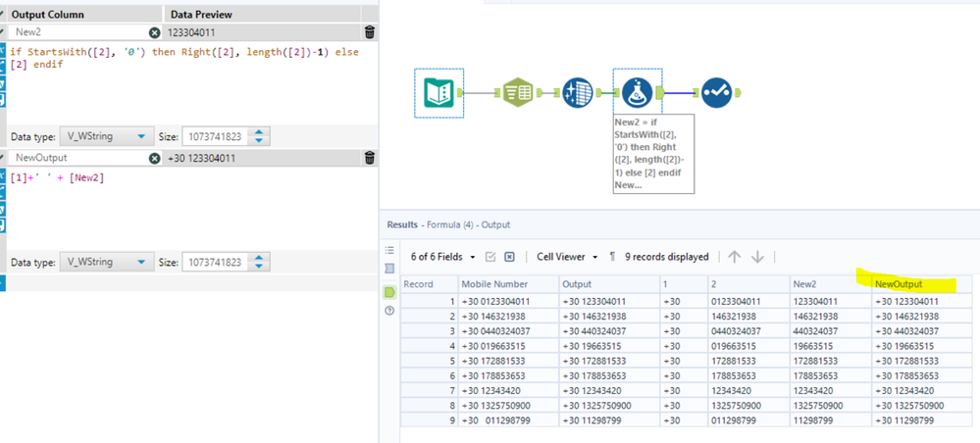Open the Results metadata list view icon
The width and height of the screenshot is (980, 443).
(389, 251)
